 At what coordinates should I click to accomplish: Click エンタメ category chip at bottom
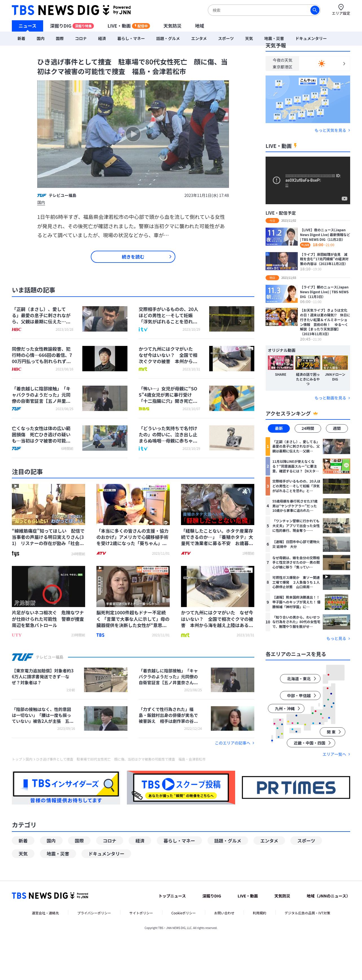coord(269,841)
